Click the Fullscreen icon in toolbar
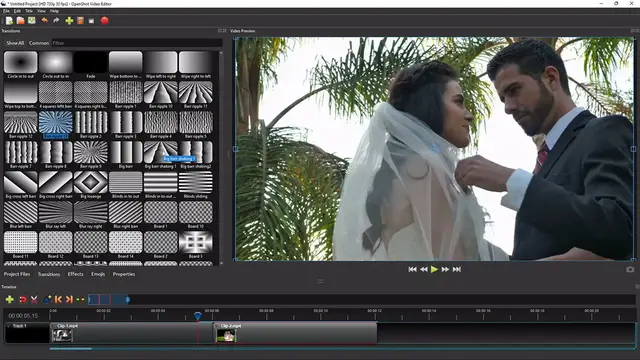This screenshot has height=360, width=640. (x=91, y=21)
